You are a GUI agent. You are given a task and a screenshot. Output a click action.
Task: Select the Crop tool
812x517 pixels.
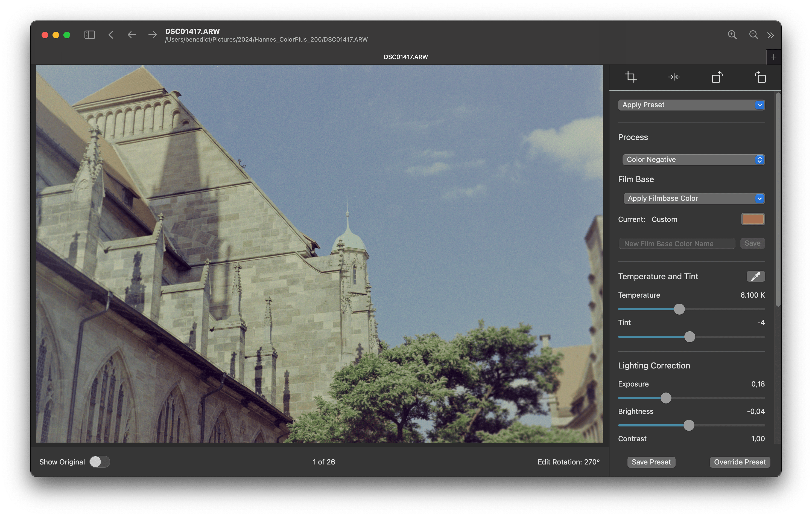pos(631,77)
